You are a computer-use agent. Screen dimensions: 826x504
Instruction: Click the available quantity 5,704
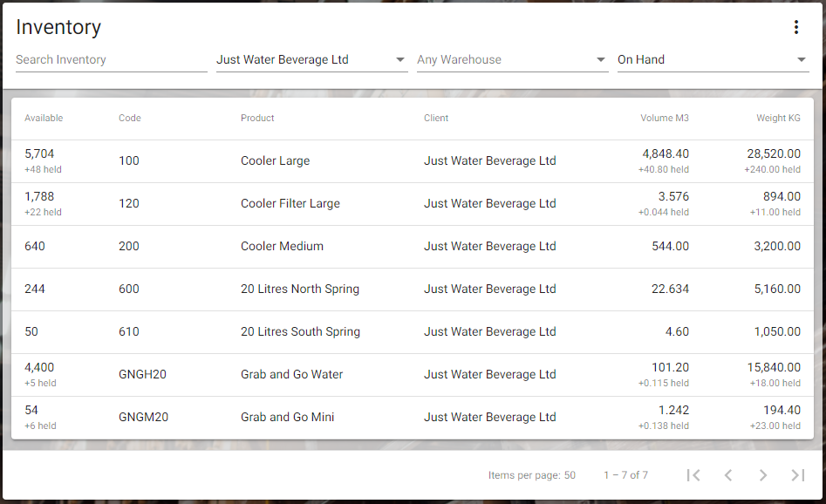39,153
